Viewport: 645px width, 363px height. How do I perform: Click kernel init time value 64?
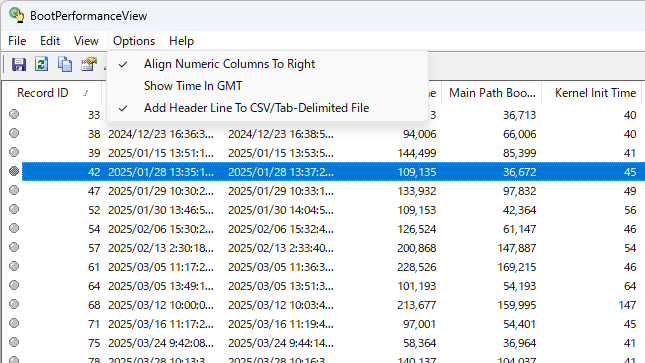click(x=630, y=286)
